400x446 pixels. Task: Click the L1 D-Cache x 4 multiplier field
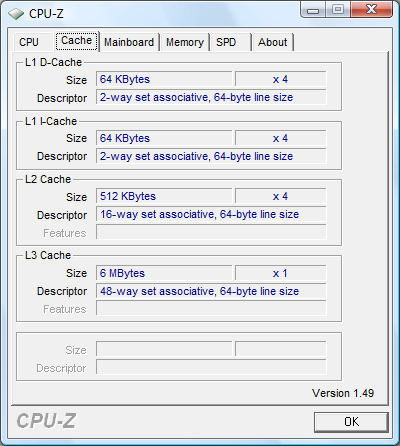(x=280, y=79)
